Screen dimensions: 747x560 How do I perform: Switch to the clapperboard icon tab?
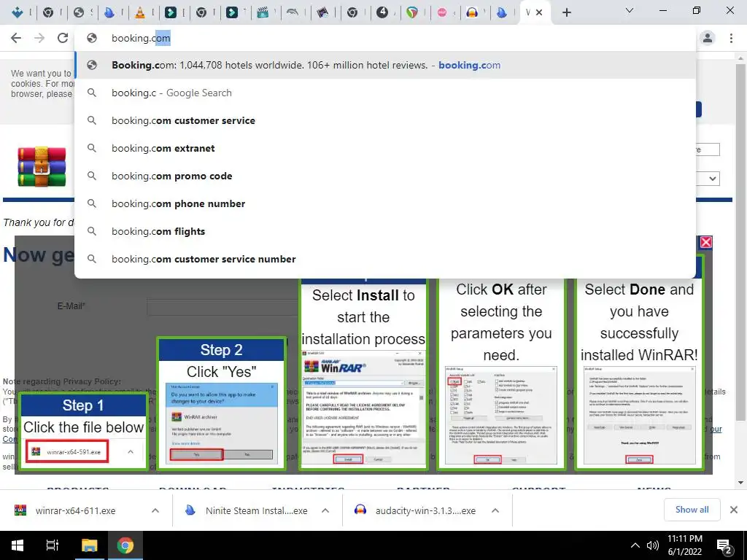pyautogui.click(x=263, y=12)
